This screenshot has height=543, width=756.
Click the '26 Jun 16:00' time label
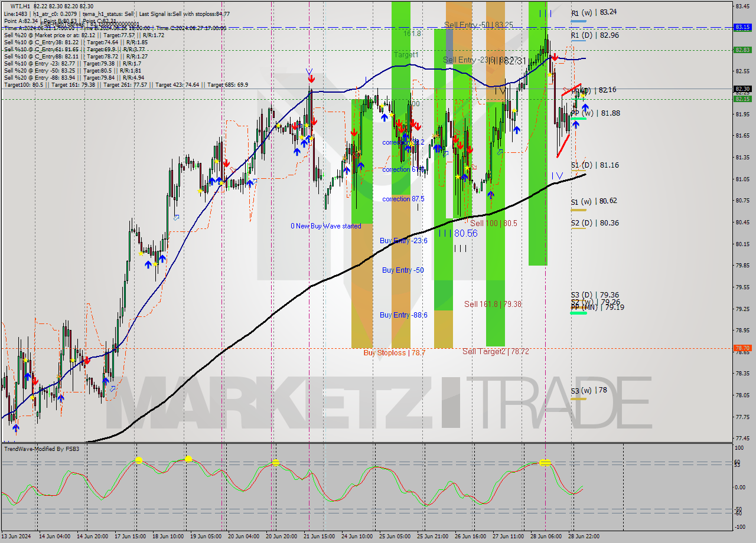click(x=471, y=537)
